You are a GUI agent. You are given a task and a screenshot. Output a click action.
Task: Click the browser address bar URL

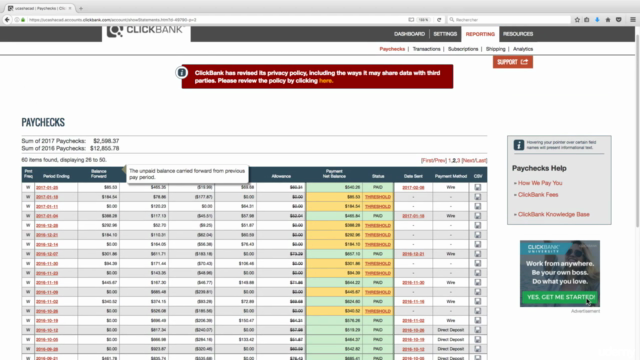[112, 20]
